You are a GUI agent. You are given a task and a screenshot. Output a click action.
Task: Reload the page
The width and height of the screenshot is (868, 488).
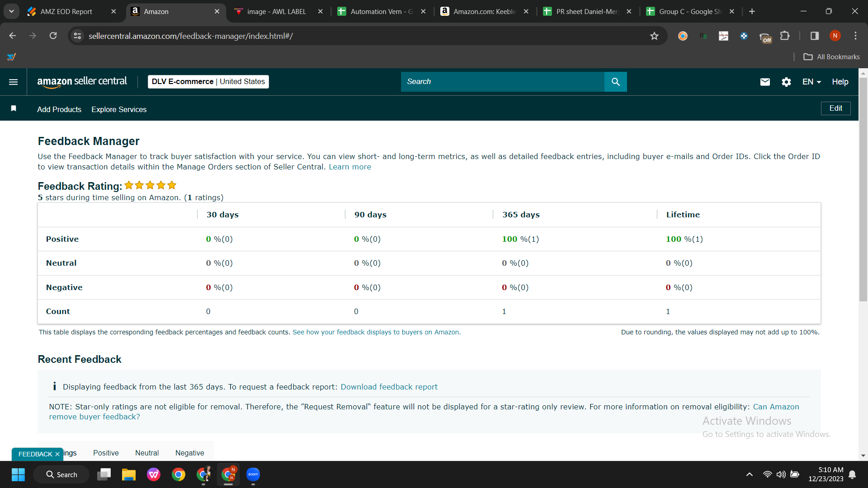pyautogui.click(x=53, y=36)
